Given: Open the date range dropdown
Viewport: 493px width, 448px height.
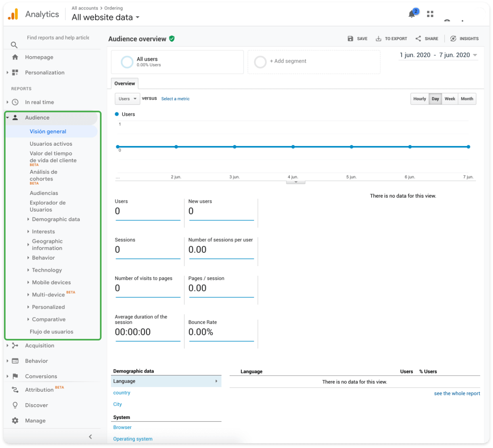Looking at the screenshot, I should click(438, 55).
